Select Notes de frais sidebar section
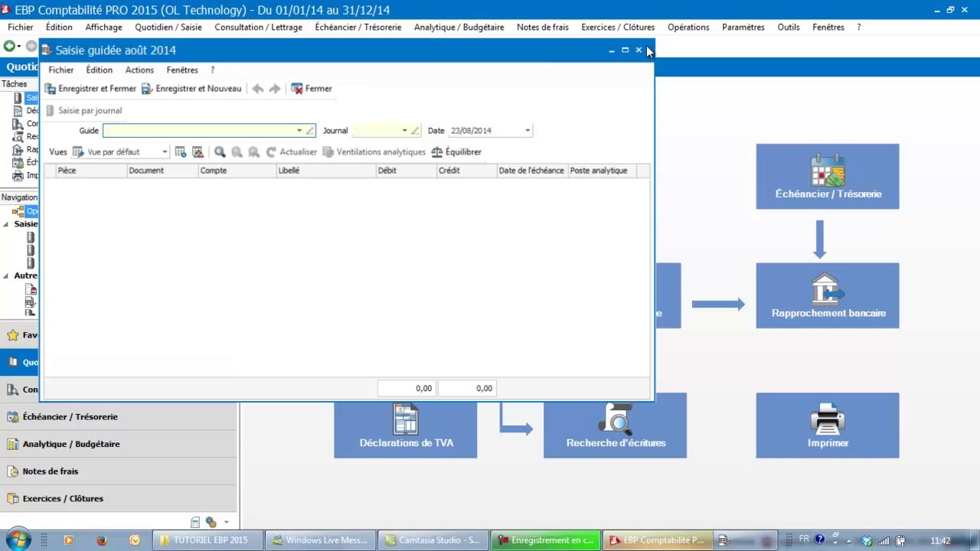 click(119, 471)
